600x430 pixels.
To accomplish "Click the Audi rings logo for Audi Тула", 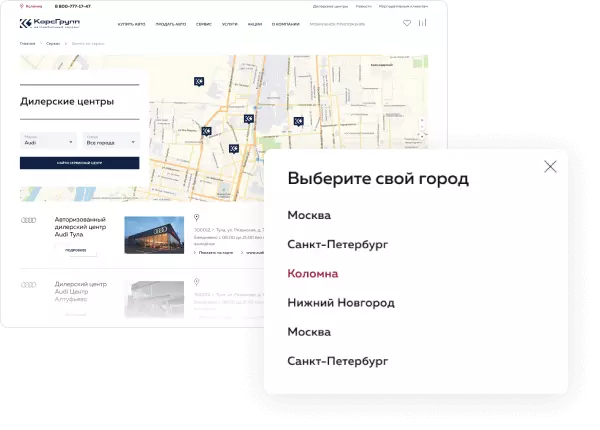I will click(x=29, y=221).
